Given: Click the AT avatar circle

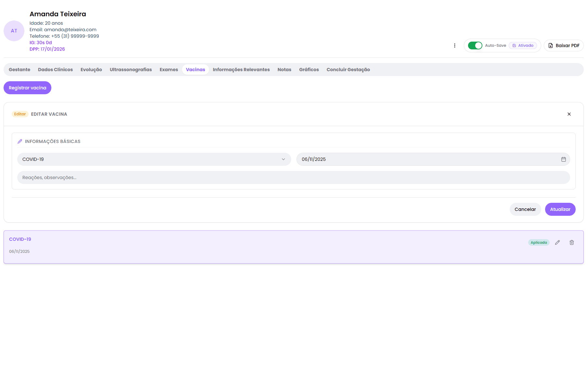Looking at the screenshot, I should [x=14, y=31].
